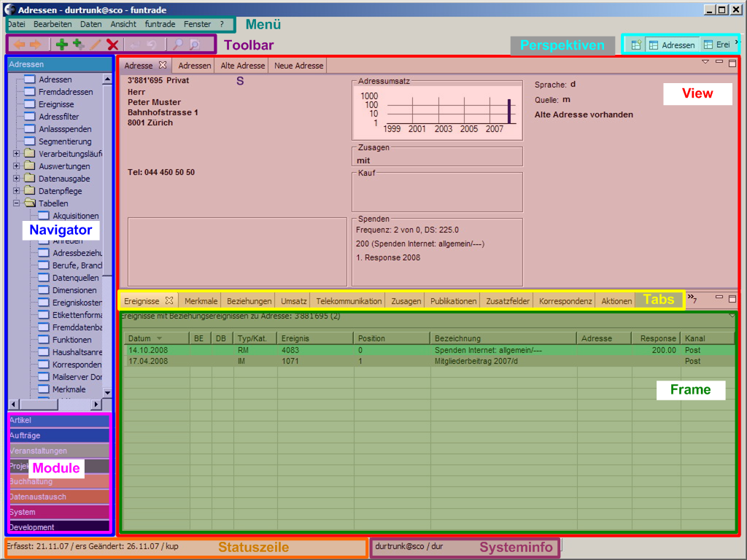Click the forward arrow in toolbar

point(35,44)
